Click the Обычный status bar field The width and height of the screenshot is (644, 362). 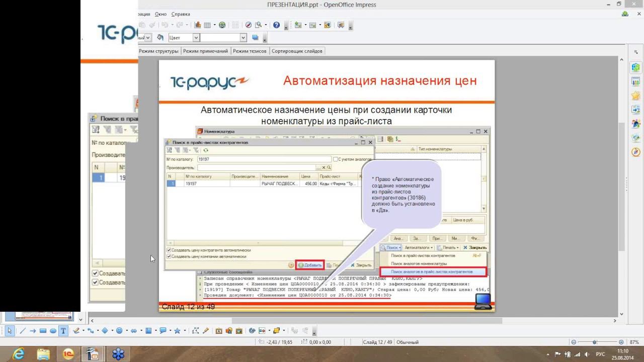[x=408, y=342]
